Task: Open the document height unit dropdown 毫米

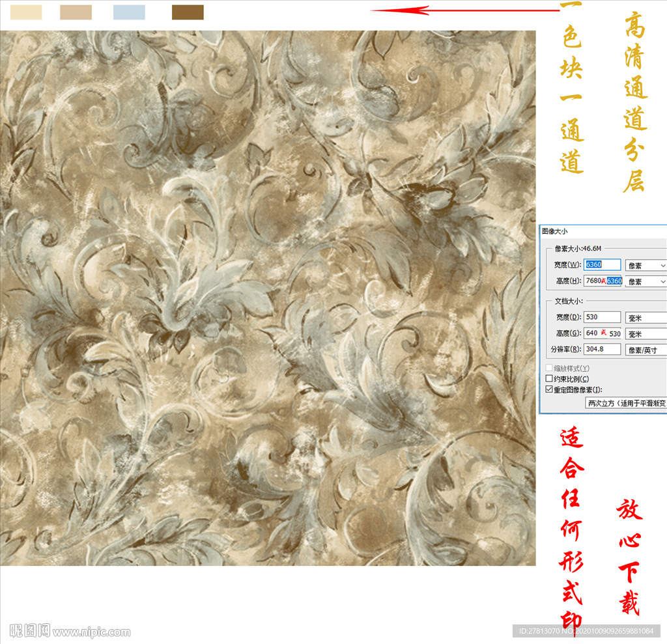Action: [x=646, y=334]
